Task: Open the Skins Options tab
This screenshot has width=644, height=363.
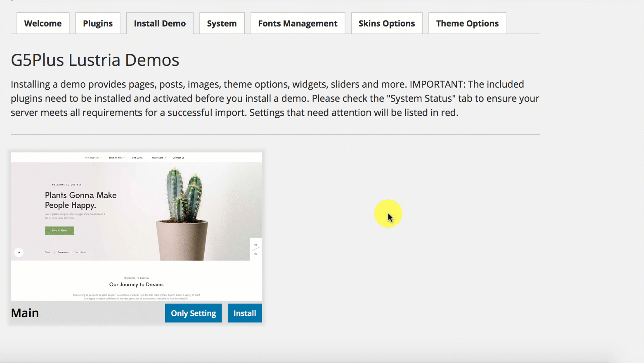Action: click(387, 23)
